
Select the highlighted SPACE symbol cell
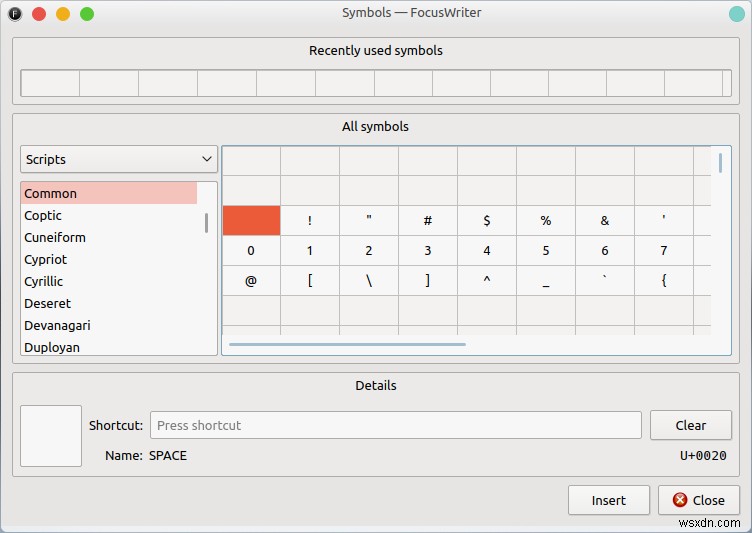251,221
